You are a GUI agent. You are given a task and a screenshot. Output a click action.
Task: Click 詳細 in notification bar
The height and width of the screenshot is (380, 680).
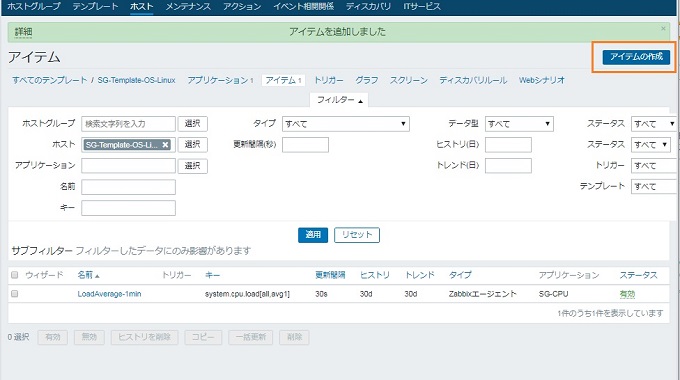point(23,32)
